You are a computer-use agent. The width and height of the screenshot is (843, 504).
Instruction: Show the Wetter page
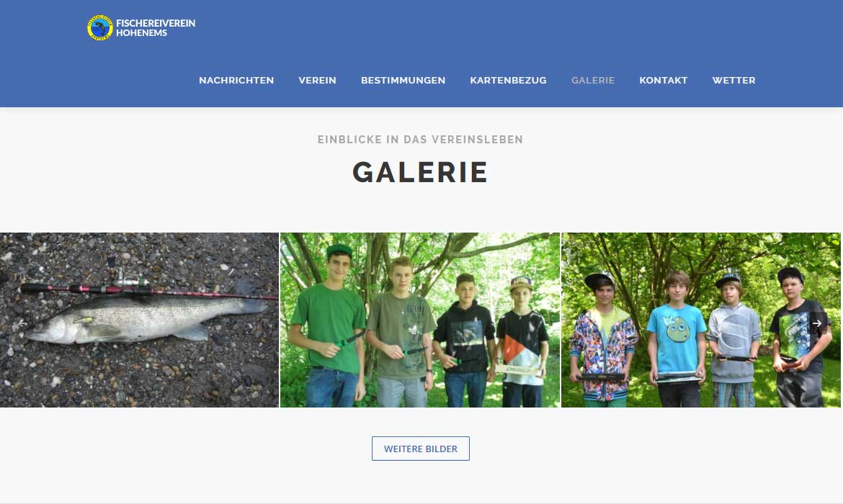pos(734,80)
